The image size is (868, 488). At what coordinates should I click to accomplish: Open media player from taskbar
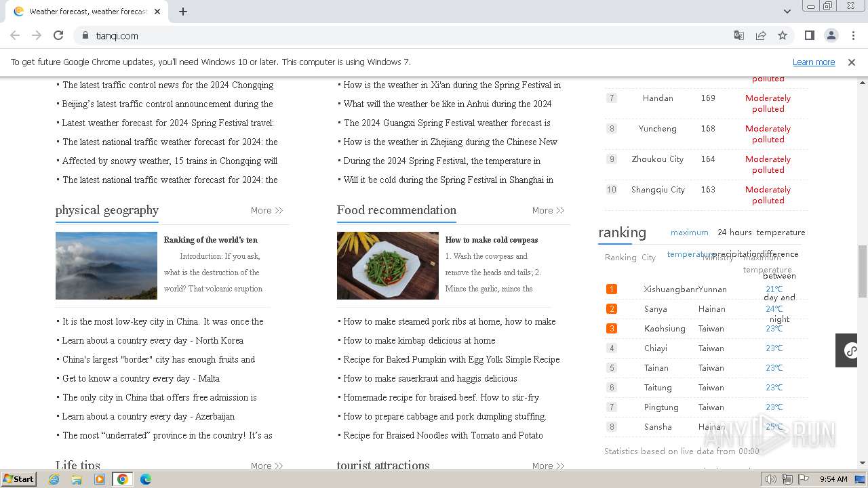(100, 479)
